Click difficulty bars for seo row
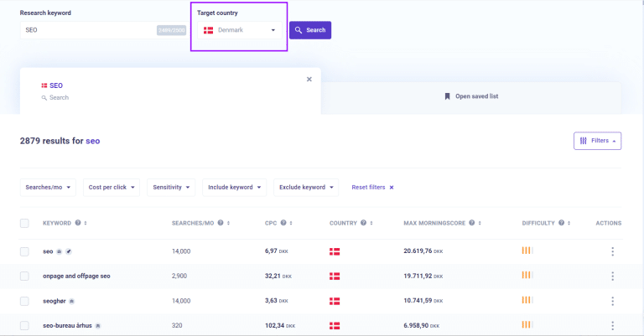 click(527, 251)
